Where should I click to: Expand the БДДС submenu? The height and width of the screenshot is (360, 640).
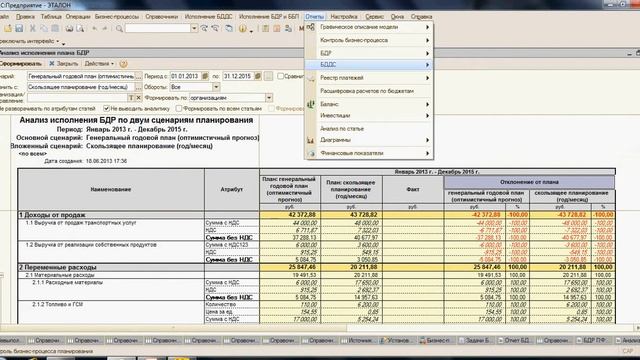369,64
